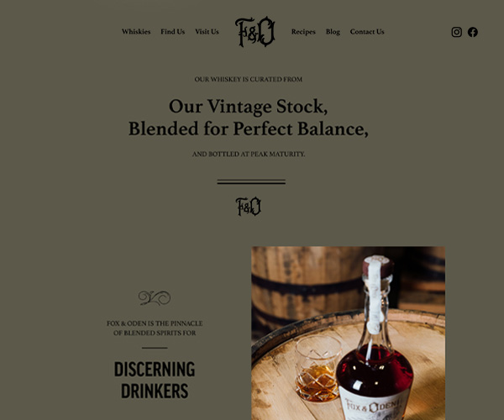The width and height of the screenshot is (504, 420).
Task: Open the Facebook page icon
Action: [x=472, y=32]
